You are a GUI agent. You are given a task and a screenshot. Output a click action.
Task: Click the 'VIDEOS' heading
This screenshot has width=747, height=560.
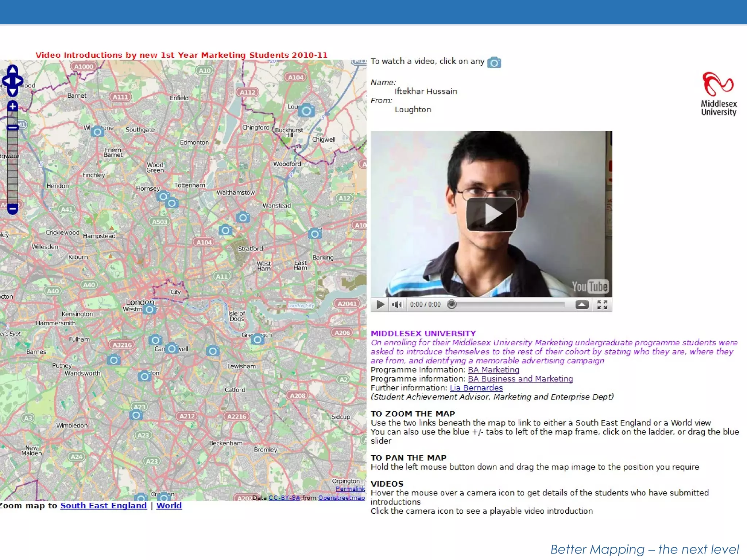387,484
